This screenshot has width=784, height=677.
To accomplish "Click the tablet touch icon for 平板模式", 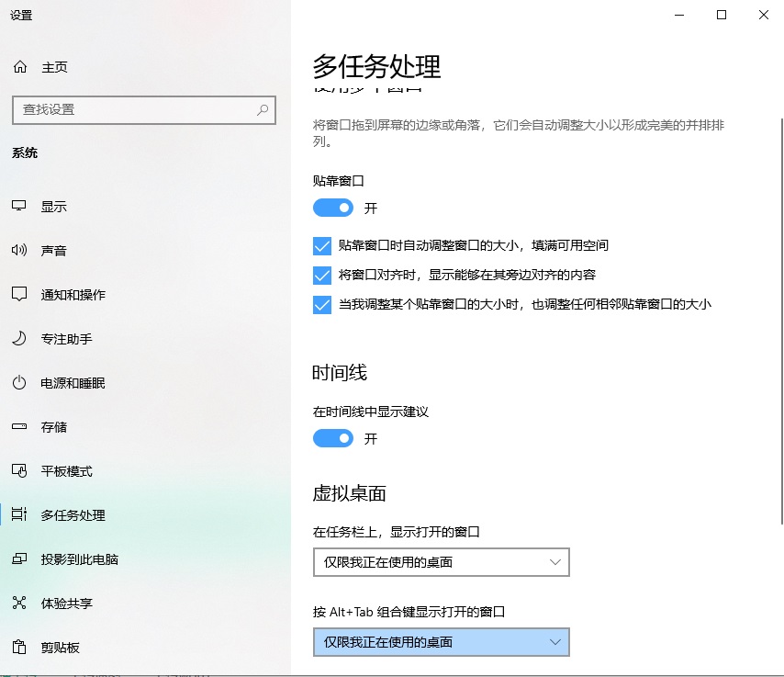I will coord(19,471).
